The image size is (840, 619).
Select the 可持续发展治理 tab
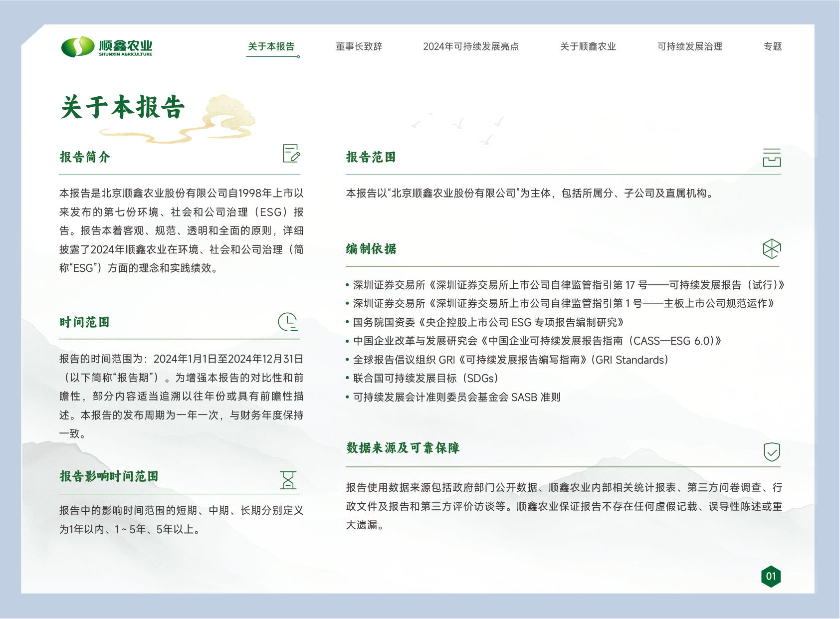[690, 46]
